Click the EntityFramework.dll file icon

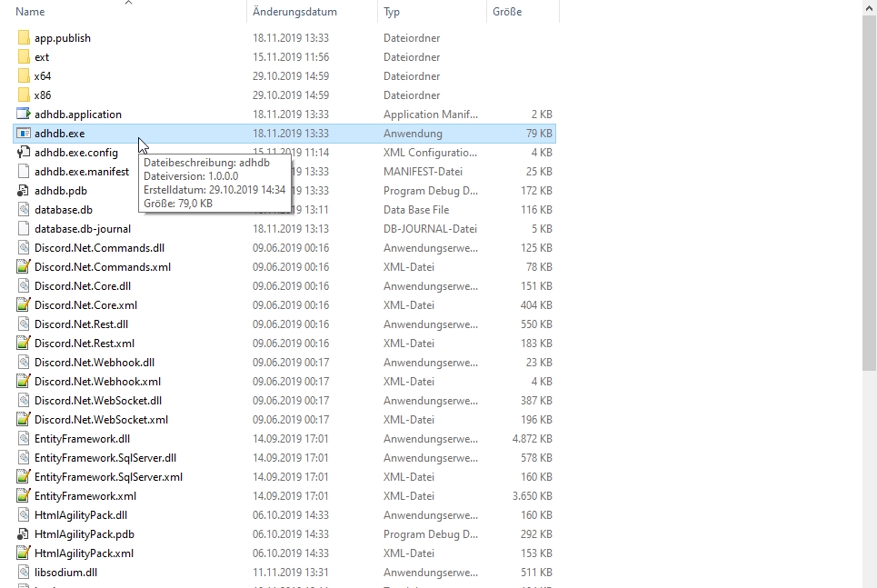tap(24, 439)
